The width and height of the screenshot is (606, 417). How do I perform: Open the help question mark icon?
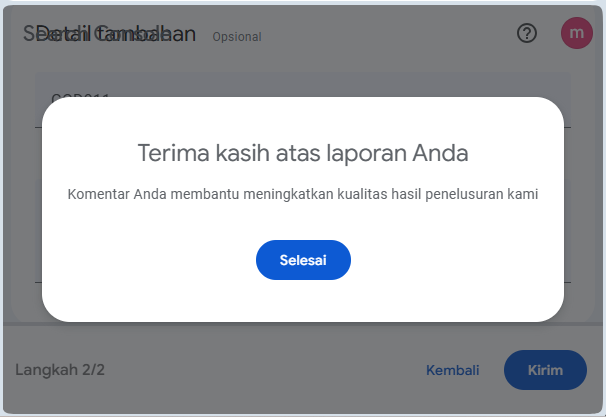pyautogui.click(x=527, y=33)
